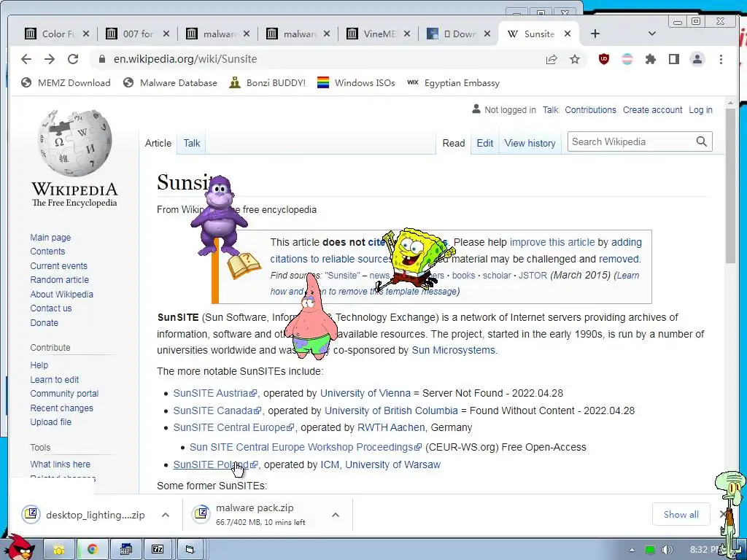Bookmark this page with the star icon

pyautogui.click(x=575, y=59)
